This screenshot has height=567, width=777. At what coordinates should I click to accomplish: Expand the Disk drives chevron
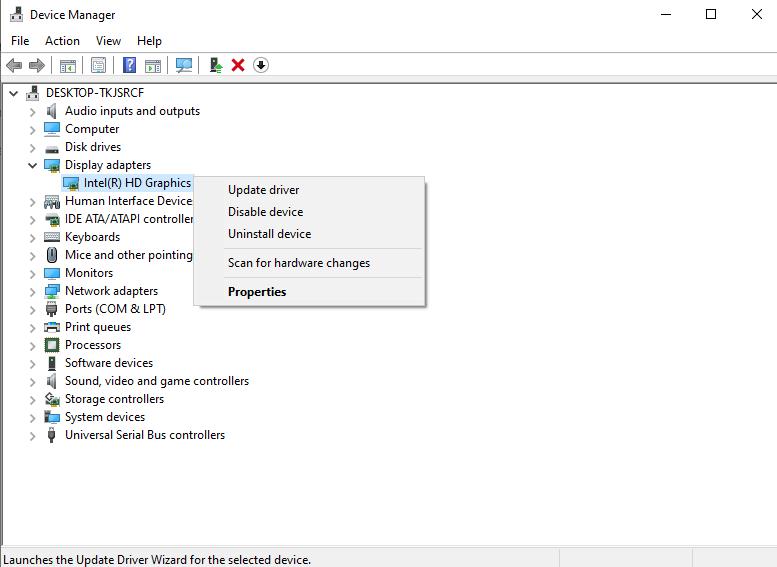tap(33, 148)
